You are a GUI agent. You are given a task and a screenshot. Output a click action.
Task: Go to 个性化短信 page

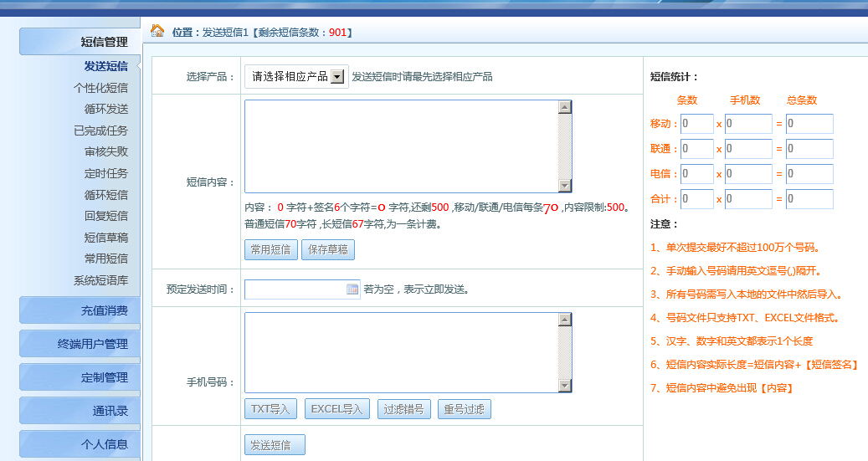point(100,88)
